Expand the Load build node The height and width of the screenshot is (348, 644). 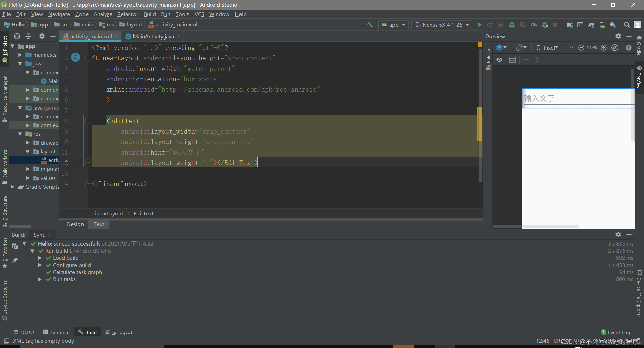[x=40, y=258]
